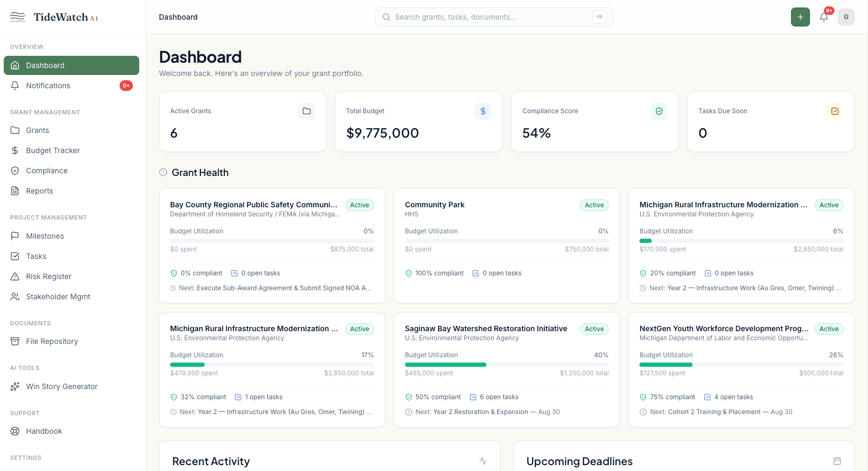Click the green plus add button
The image size is (868, 471).
[800, 17]
